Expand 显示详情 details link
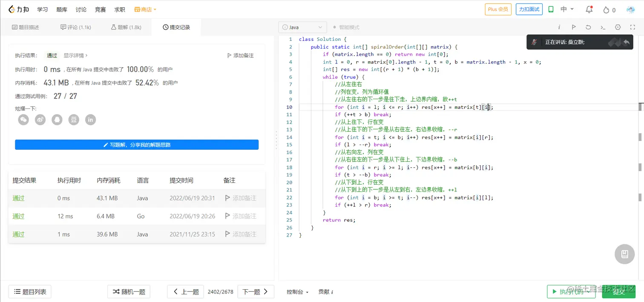 point(76,55)
